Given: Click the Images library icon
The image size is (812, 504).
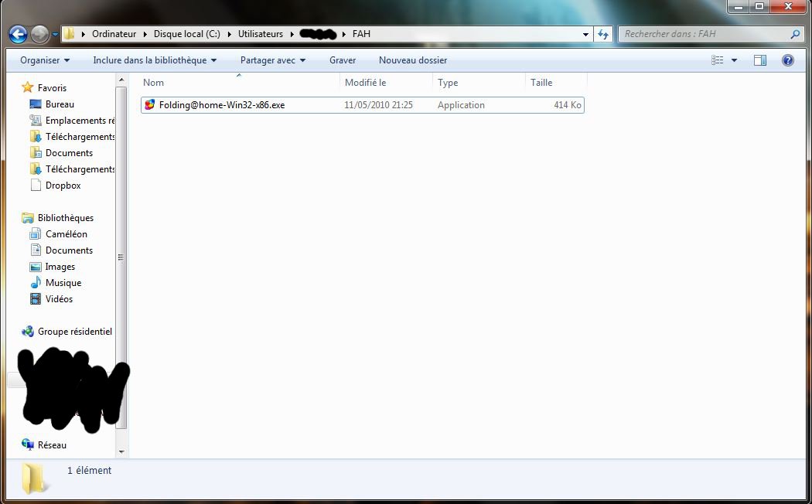Looking at the screenshot, I should [x=36, y=267].
